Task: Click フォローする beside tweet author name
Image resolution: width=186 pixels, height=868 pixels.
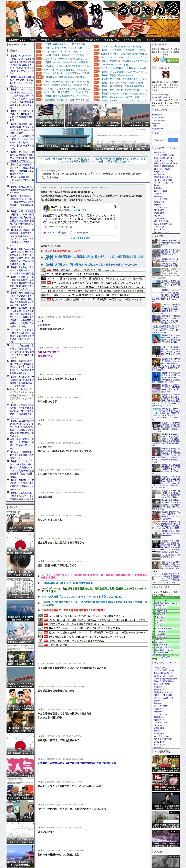Action: click(x=80, y=210)
